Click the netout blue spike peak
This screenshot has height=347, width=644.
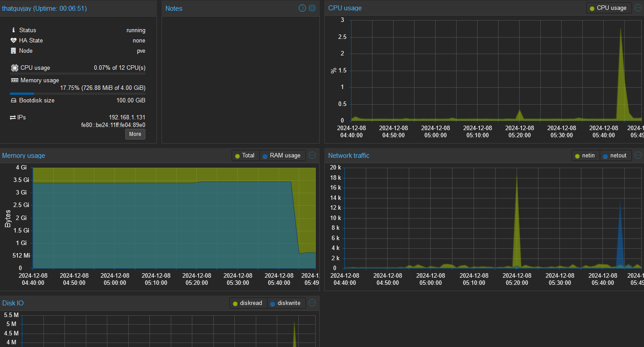coord(620,202)
